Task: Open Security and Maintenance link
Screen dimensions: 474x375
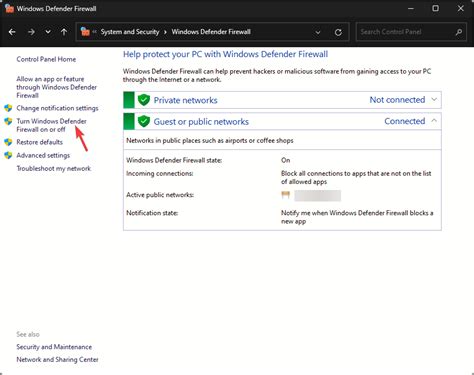Action: pyautogui.click(x=54, y=347)
